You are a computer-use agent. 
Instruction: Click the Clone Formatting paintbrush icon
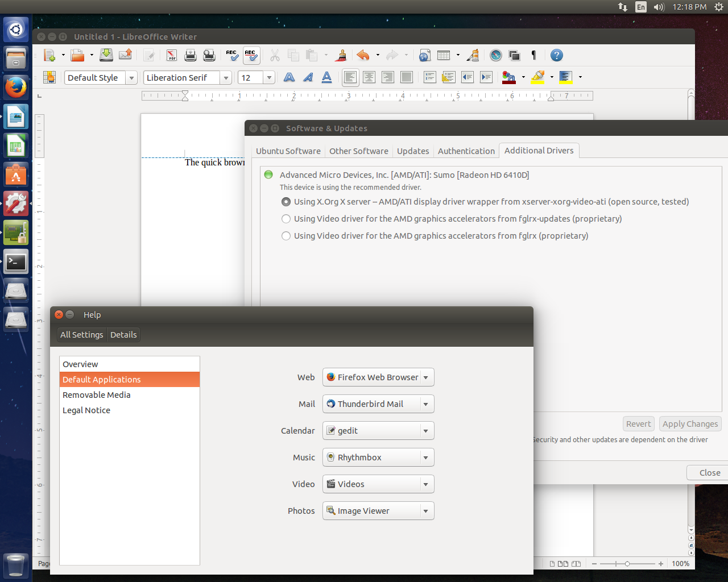point(341,55)
